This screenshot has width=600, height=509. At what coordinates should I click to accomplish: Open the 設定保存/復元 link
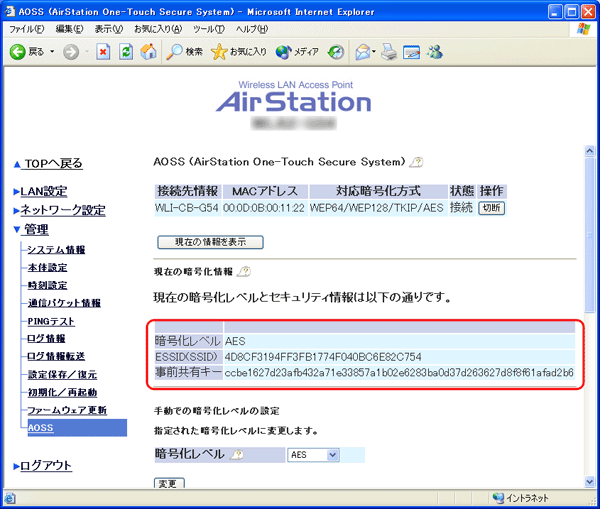tap(62, 375)
